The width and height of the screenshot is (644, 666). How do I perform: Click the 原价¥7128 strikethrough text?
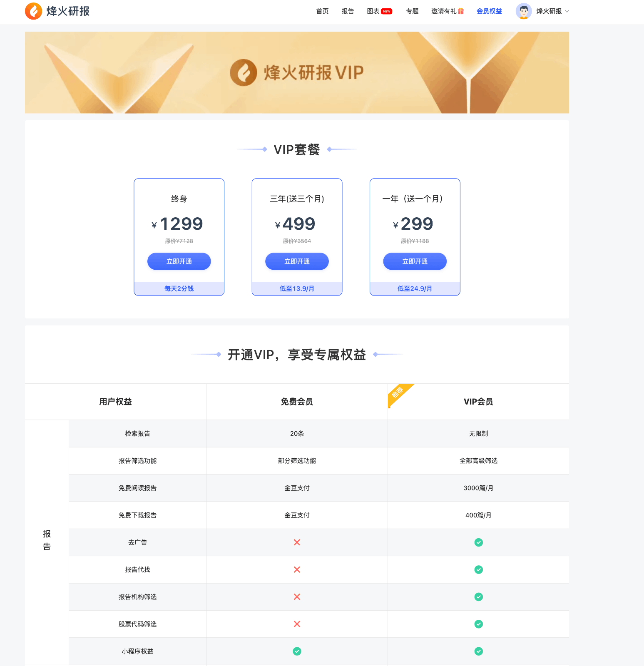click(179, 241)
